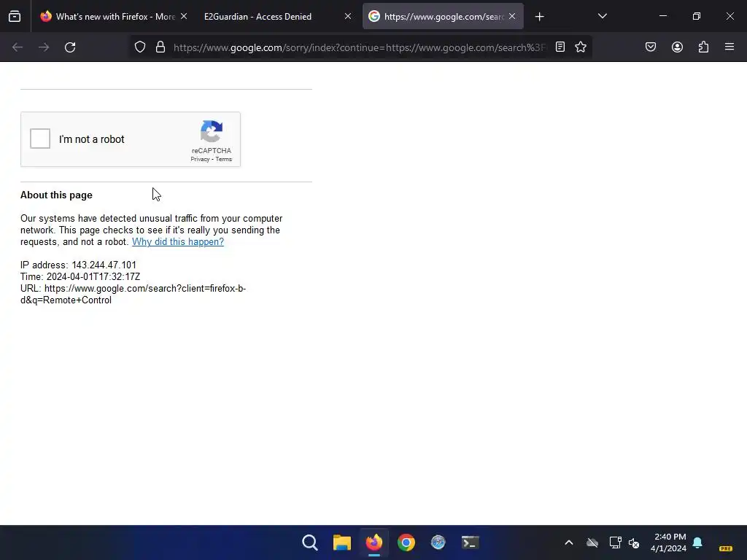This screenshot has height=560, width=747.
Task: View site security padlock info
Action: coord(160,47)
